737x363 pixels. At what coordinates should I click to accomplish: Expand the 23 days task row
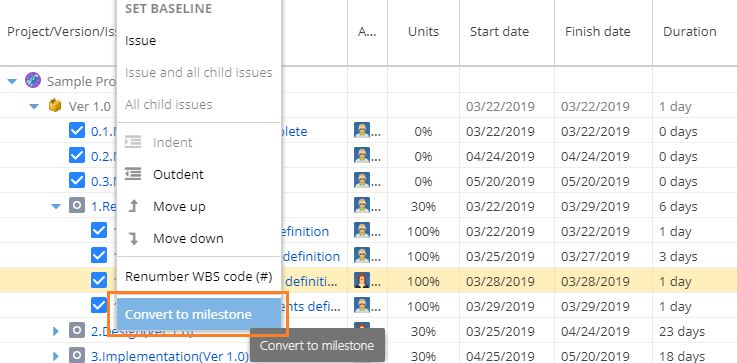56,331
